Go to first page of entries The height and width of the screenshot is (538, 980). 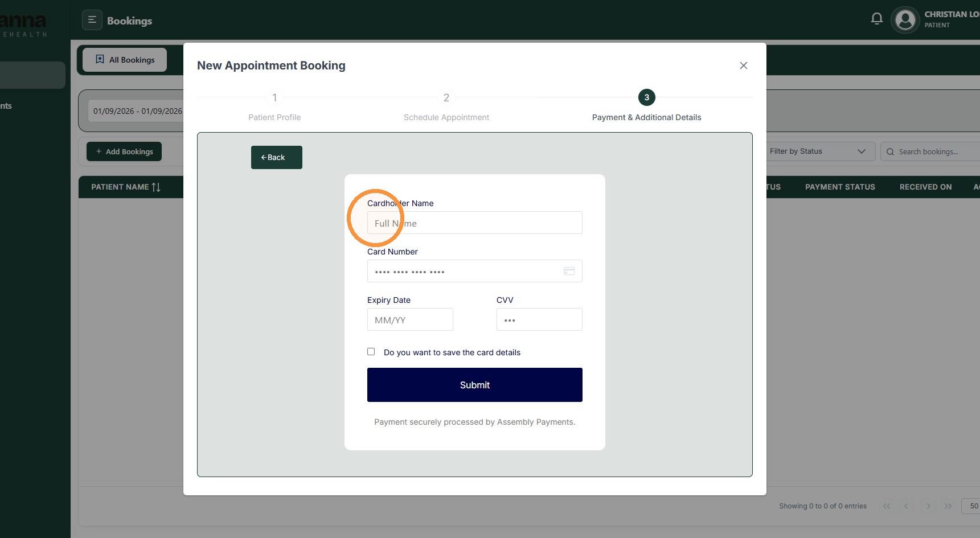click(887, 506)
